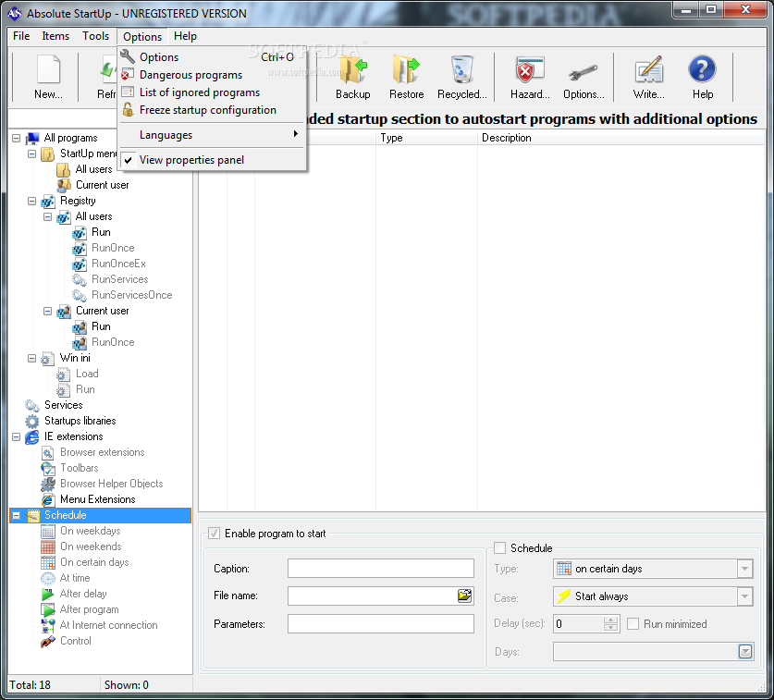
Task: Open the Options wrench toolbar icon
Action: click(583, 72)
